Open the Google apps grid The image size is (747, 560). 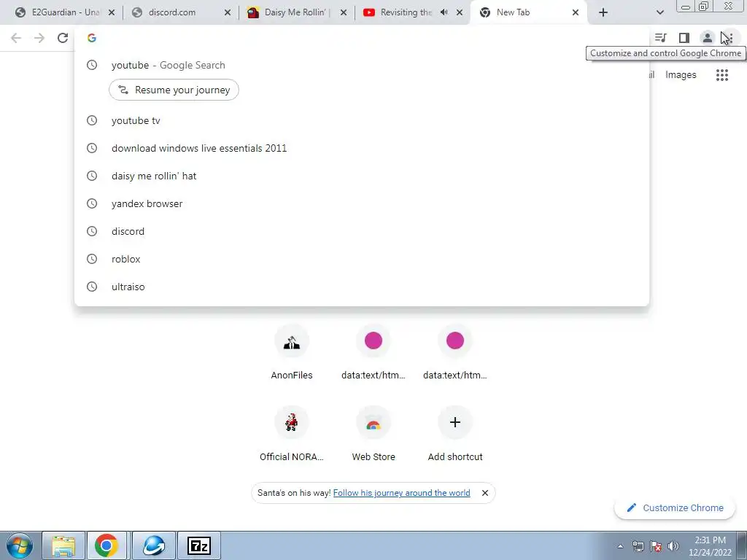click(722, 75)
